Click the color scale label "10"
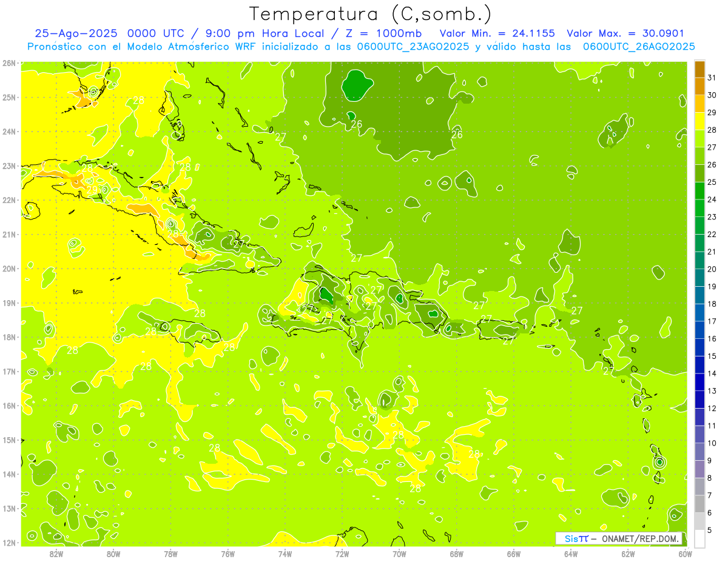This screenshot has width=728, height=562. coord(712,443)
